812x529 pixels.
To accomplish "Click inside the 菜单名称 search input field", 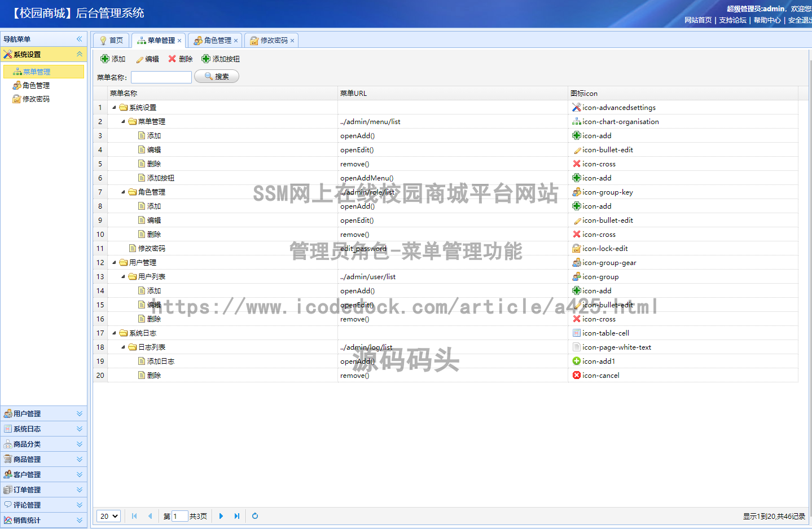I will (x=161, y=77).
